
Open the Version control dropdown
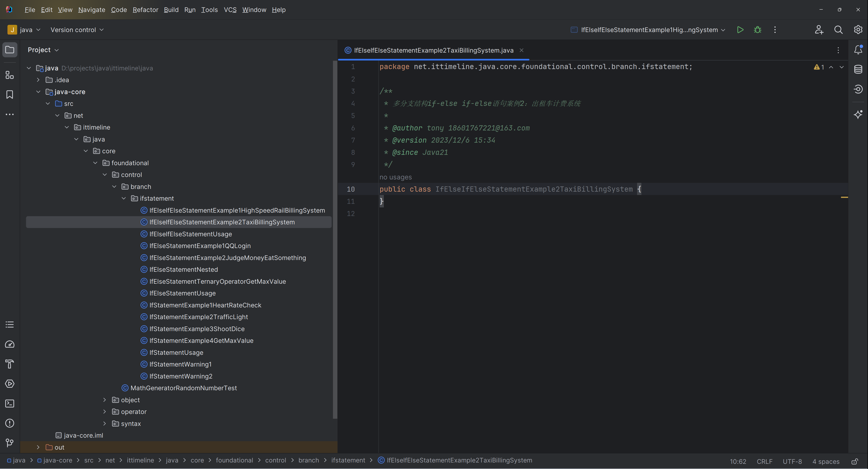(77, 30)
